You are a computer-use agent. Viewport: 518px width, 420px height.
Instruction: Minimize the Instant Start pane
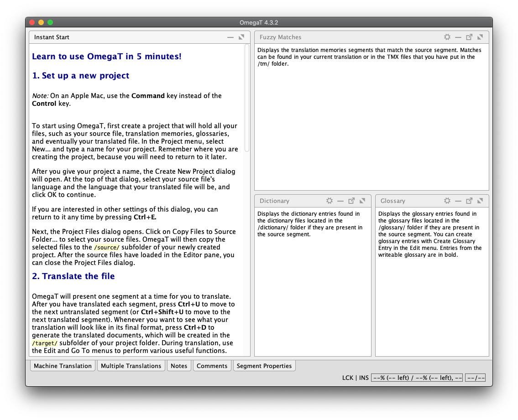230,37
